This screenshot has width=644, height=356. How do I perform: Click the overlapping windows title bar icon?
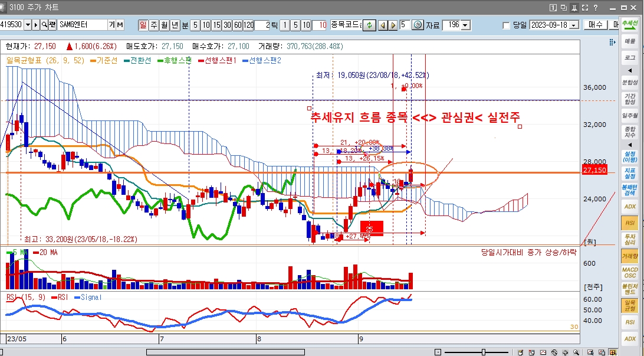click(x=564, y=8)
